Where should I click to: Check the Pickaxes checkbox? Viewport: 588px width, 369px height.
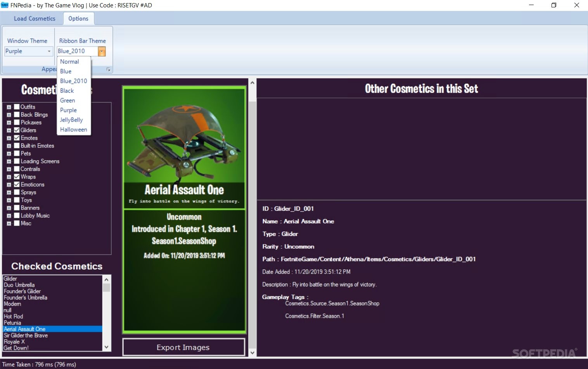[17, 122]
